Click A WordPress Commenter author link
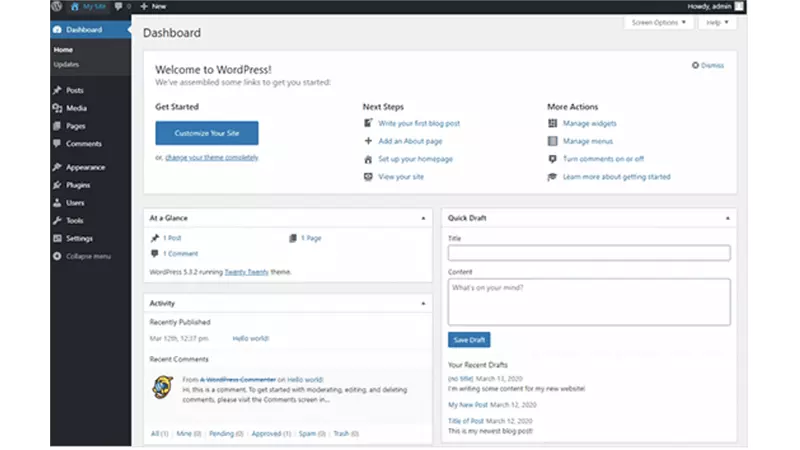 coord(238,380)
